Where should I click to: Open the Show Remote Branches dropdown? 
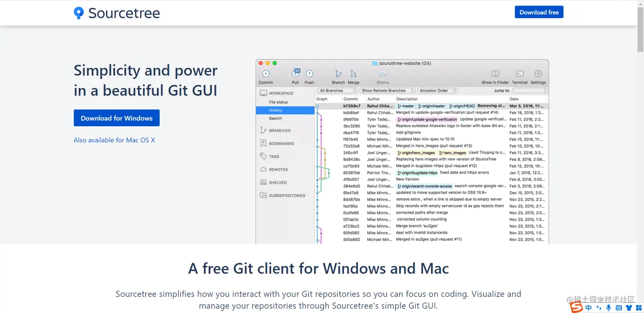click(x=387, y=90)
